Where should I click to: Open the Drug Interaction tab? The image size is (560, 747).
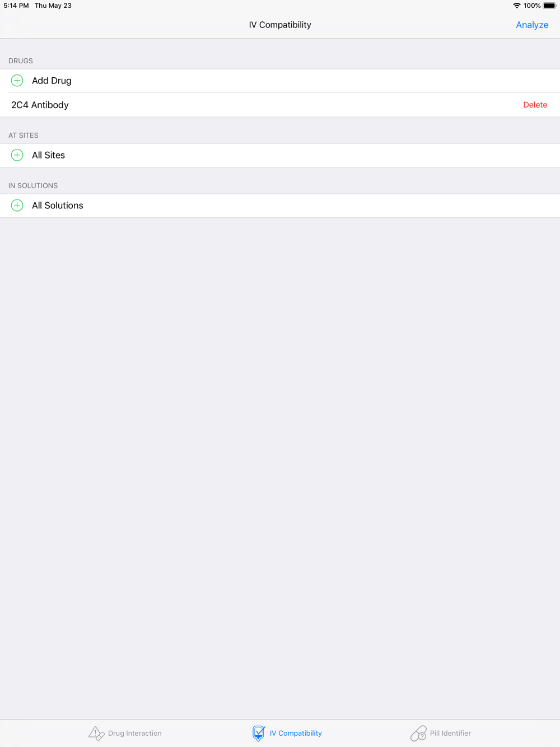pyautogui.click(x=125, y=733)
